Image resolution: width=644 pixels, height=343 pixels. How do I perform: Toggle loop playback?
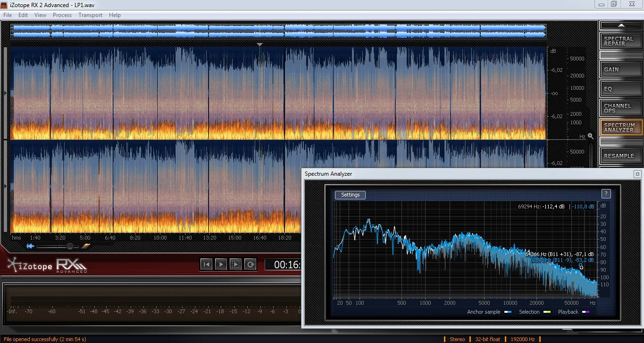click(x=250, y=265)
